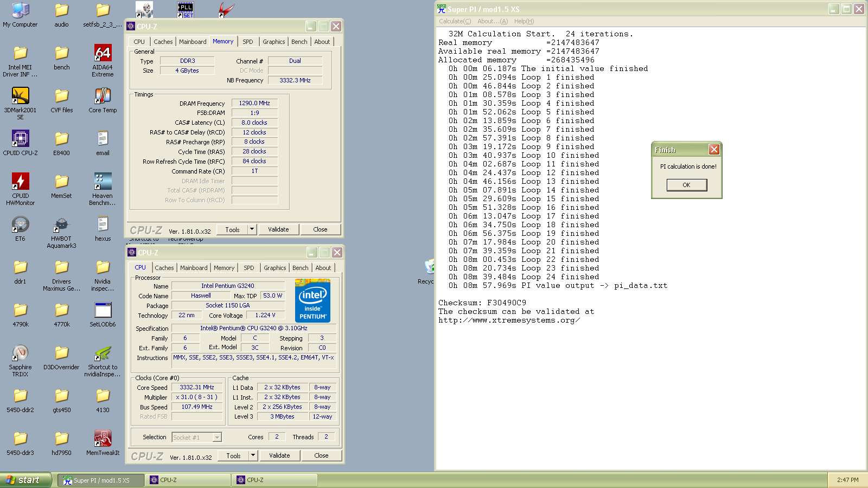Screen dimensions: 868x488
Task: Expand the Socket #1 selection combo box
Action: [x=196, y=437]
